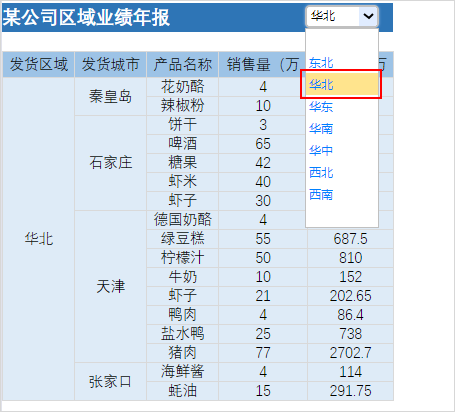The width and height of the screenshot is (455, 412).
Task: Click the 发货城市 column header
Action: [x=110, y=64]
